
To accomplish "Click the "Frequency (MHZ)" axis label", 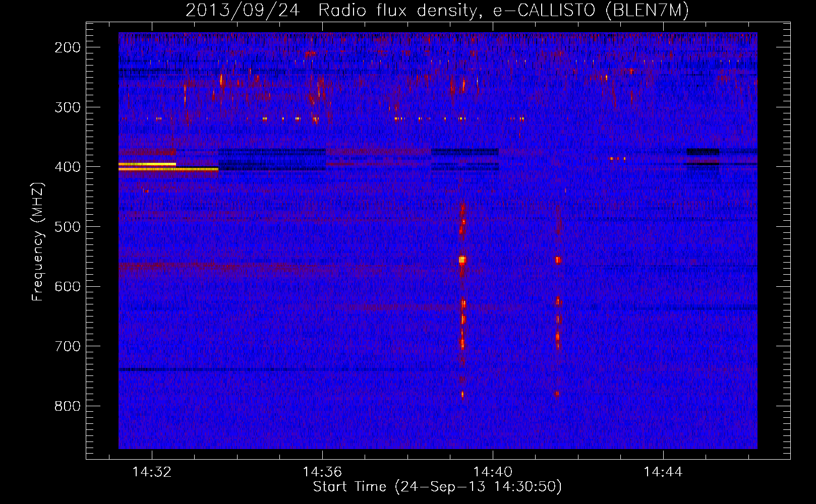I will click(38, 241).
